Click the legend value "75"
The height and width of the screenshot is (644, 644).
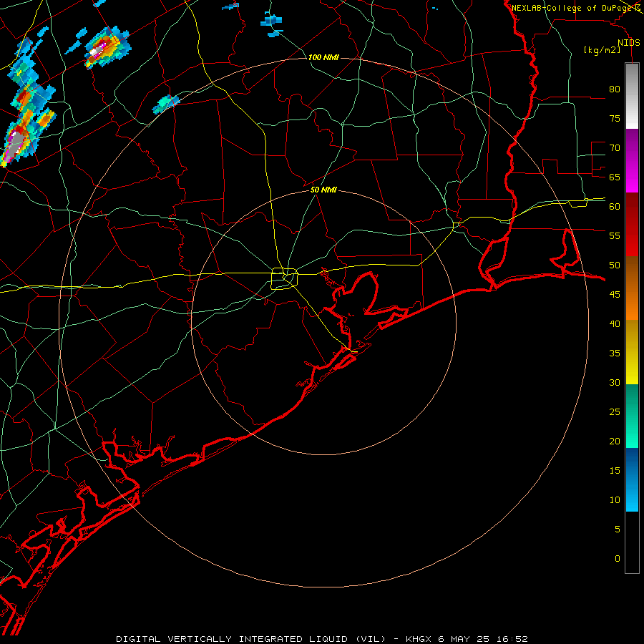(x=615, y=118)
